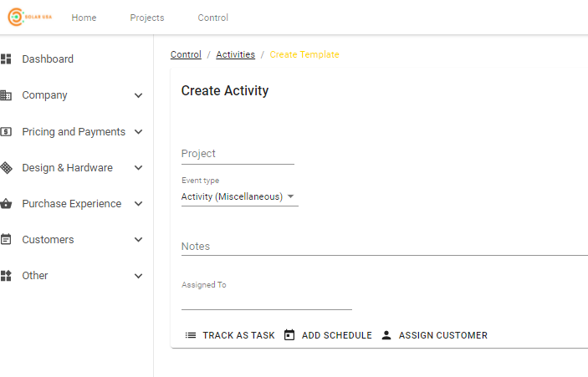This screenshot has height=377, width=588.
Task: Expand the Pricing and Payments chevron
Action: 138,131
